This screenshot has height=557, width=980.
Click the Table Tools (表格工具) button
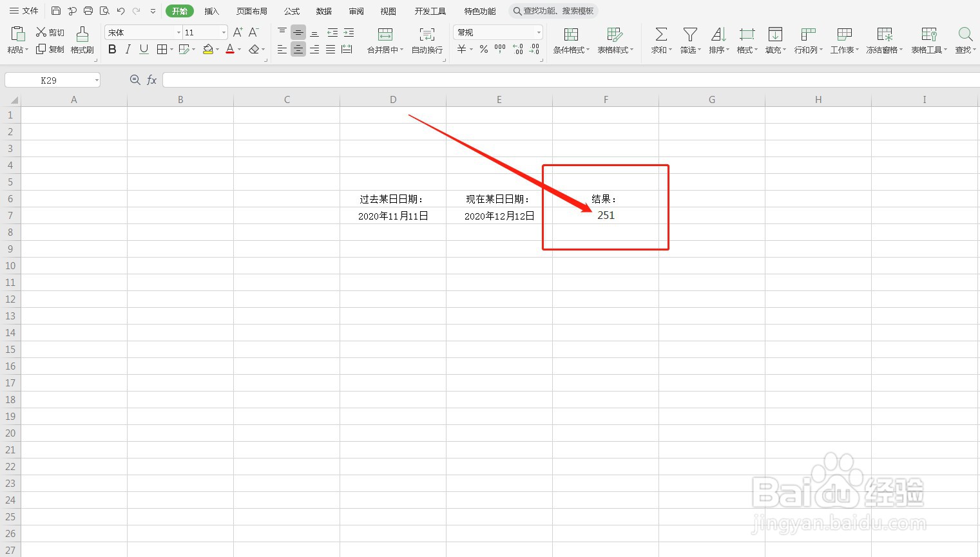[x=929, y=40]
